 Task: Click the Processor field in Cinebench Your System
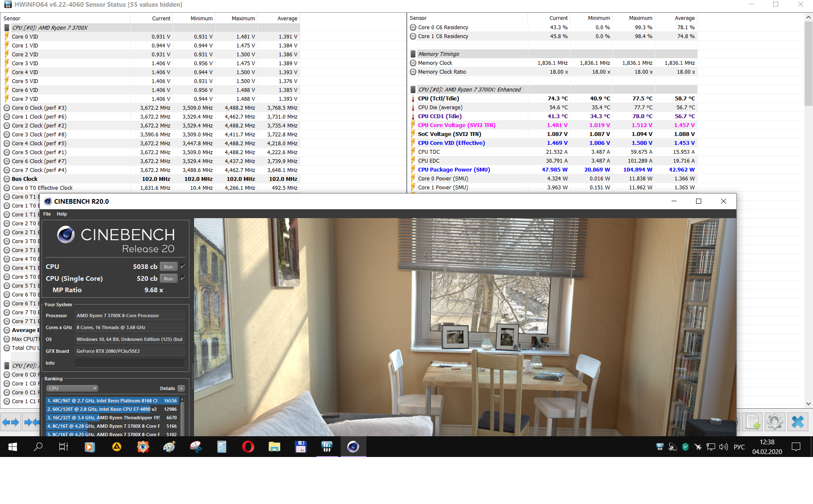click(x=130, y=316)
